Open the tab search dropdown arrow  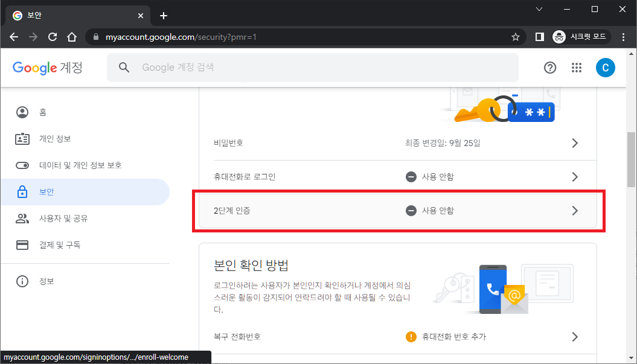click(x=539, y=9)
